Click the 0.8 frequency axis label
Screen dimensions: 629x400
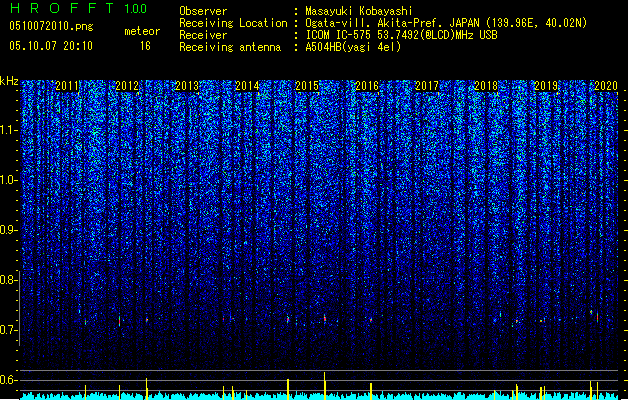pos(9,280)
